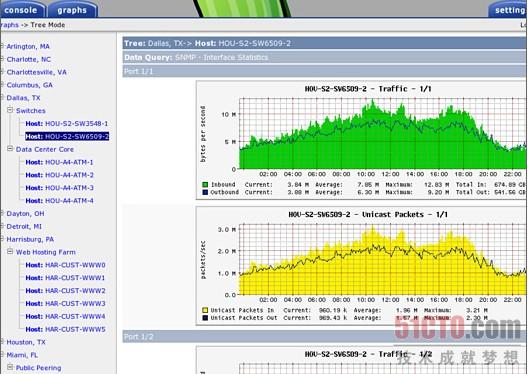Click the Port 1/2 section header

[324, 336]
